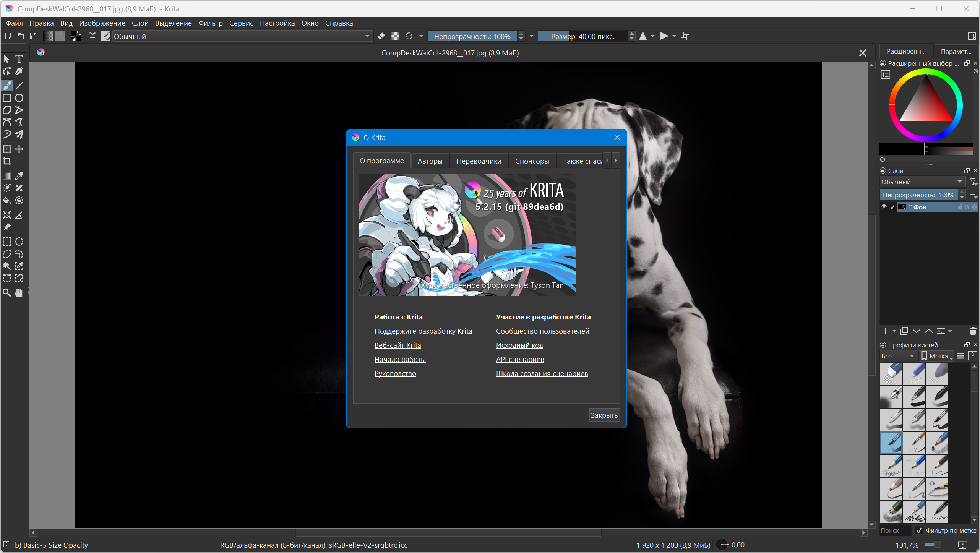This screenshot has width=980, height=553.
Task: Open the Обычный blending mode dropdown in the toolbar
Action: [241, 36]
